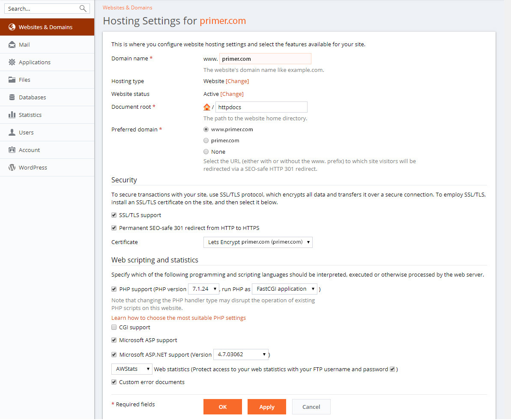Click the Databases cylinder icon
This screenshot has height=420, width=511.
click(x=12, y=98)
